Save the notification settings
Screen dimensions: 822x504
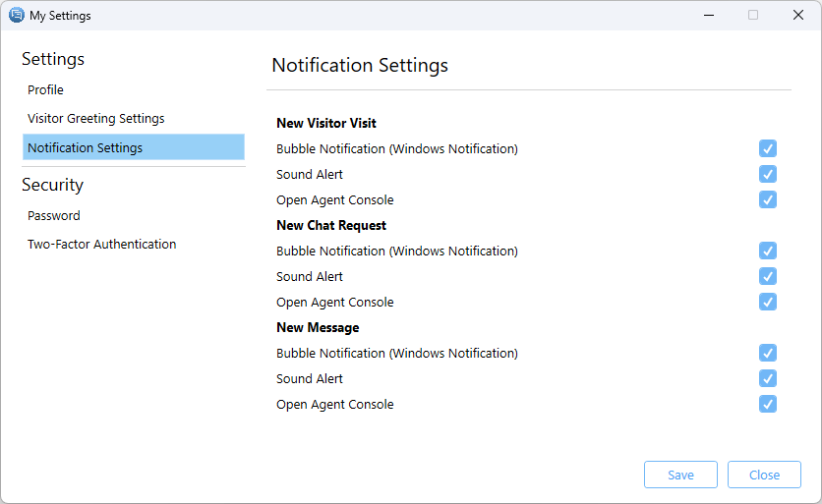(680, 475)
